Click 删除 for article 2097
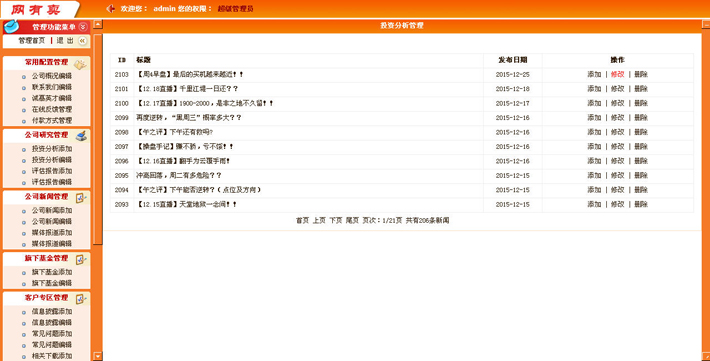The width and height of the screenshot is (710, 361). (x=641, y=147)
